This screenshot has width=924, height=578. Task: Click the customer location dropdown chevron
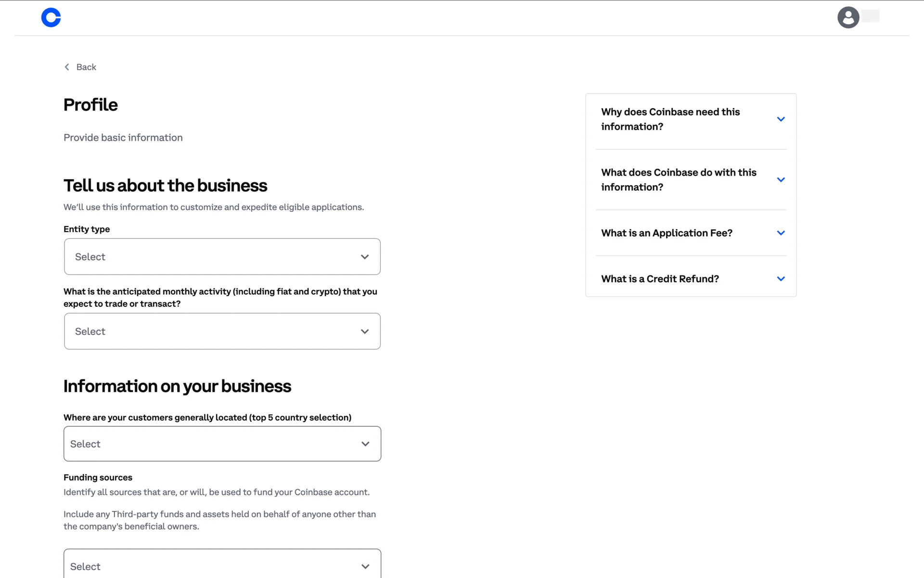pyautogui.click(x=365, y=444)
